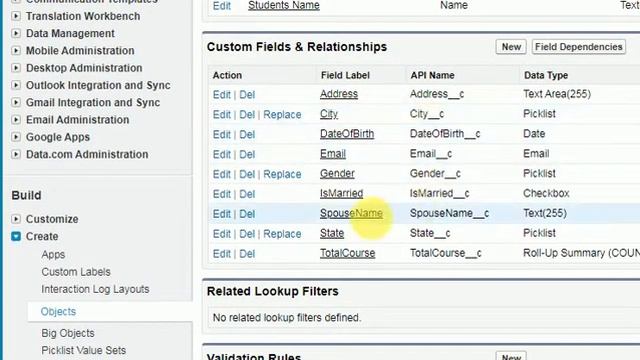Select Objects in the sidebar
This screenshot has height=360, width=640.
click(58, 311)
